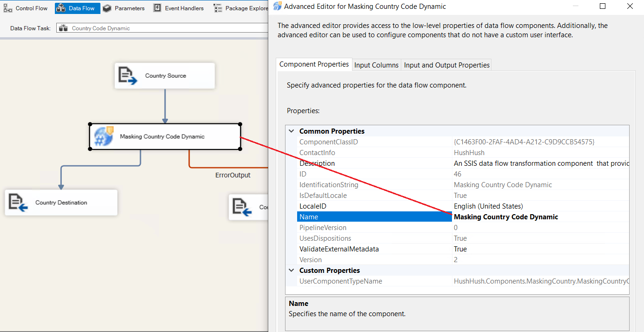Image resolution: width=644 pixels, height=332 pixels.
Task: Click the ErrorOutput path label
Action: (232, 175)
